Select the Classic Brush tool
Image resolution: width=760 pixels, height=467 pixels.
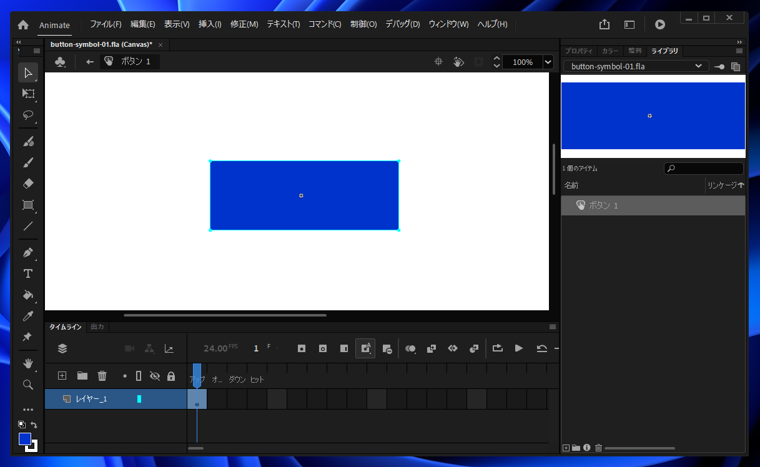[x=28, y=162]
